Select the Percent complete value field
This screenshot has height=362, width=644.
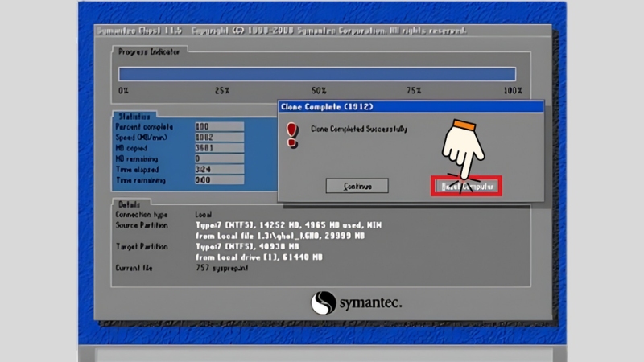click(219, 126)
